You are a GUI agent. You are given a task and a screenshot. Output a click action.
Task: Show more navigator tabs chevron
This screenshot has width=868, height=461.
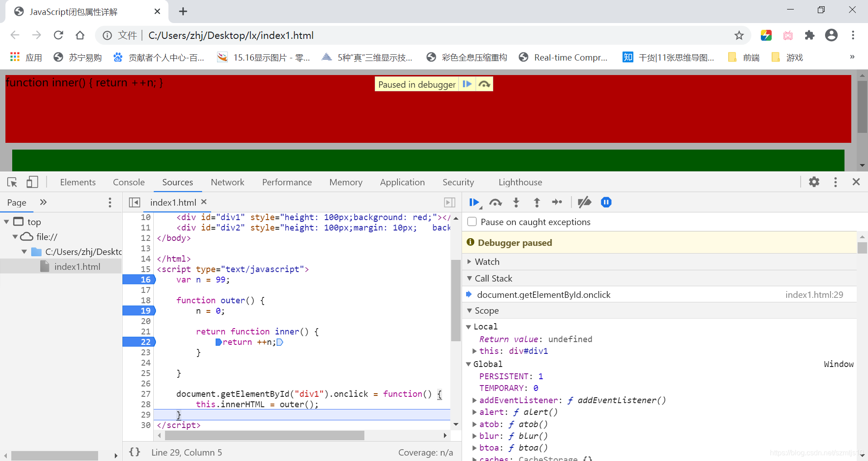point(43,202)
